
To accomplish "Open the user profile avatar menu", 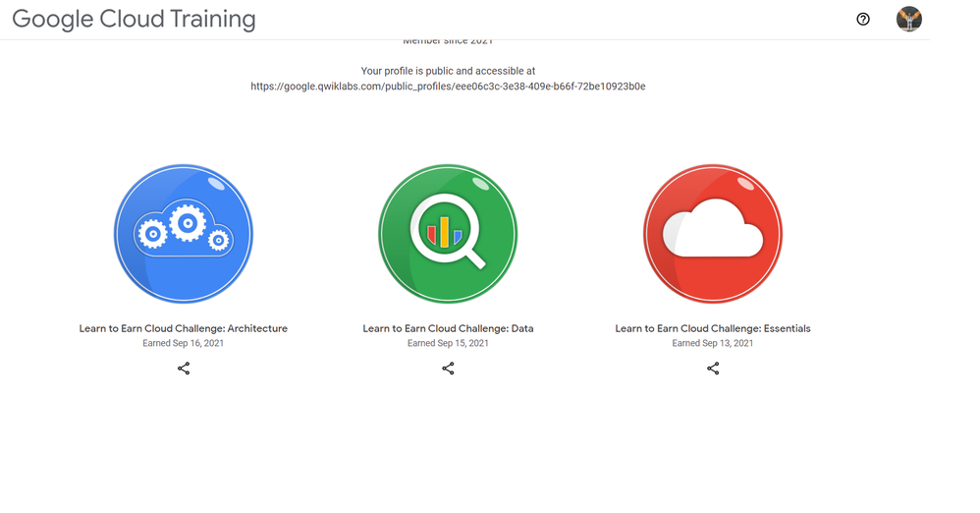I will click(908, 20).
